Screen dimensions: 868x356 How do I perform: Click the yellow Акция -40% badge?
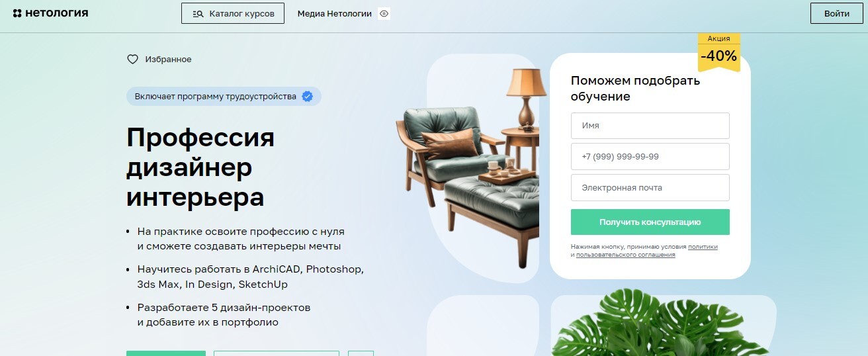718,52
